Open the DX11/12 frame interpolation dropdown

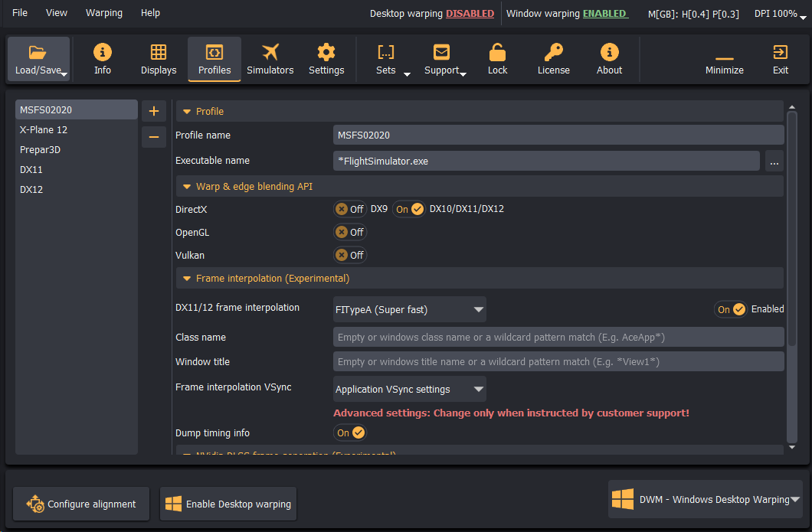pyautogui.click(x=410, y=309)
